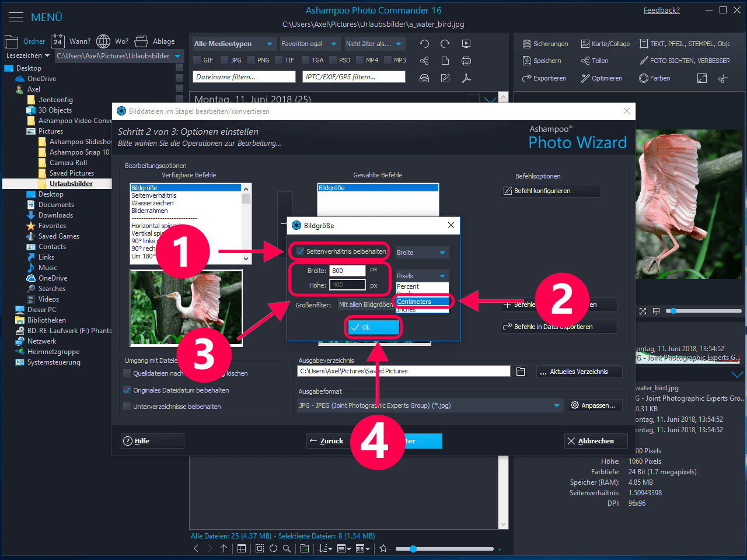Confirm Bildgröße dialog with Ok
Screen dimensions: 747x560
coord(373,327)
